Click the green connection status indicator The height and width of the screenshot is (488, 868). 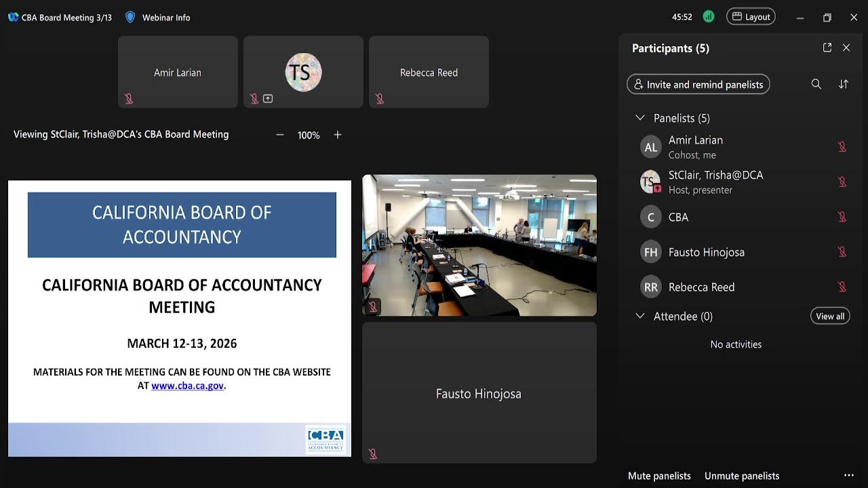tap(709, 17)
